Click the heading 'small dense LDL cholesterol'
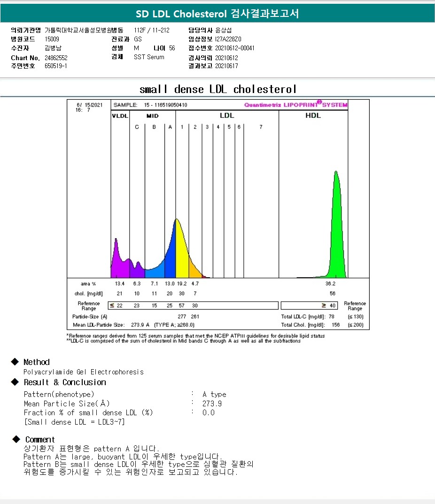This screenshot has width=435, height=504. 217,89
